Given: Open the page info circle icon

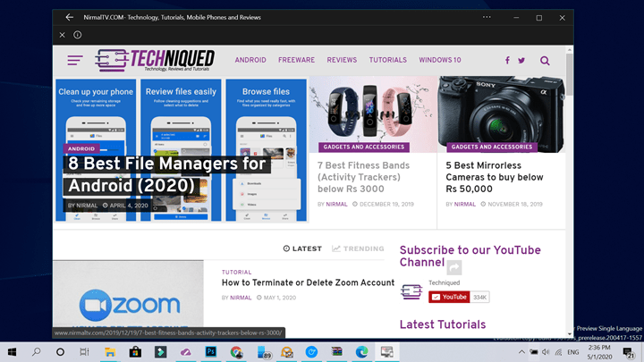Looking at the screenshot, I should (77, 35).
